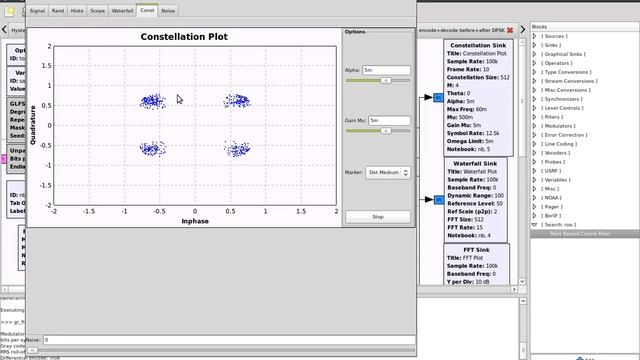
Task: Click the Waterfall Sink input port
Action: point(438,200)
